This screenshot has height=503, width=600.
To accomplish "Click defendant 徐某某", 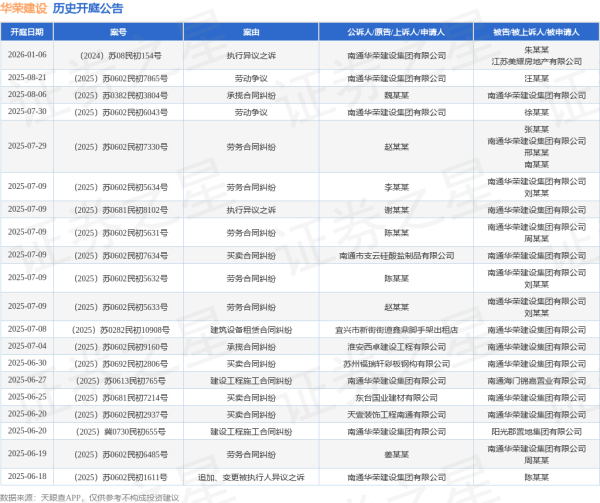I will pos(536,112).
